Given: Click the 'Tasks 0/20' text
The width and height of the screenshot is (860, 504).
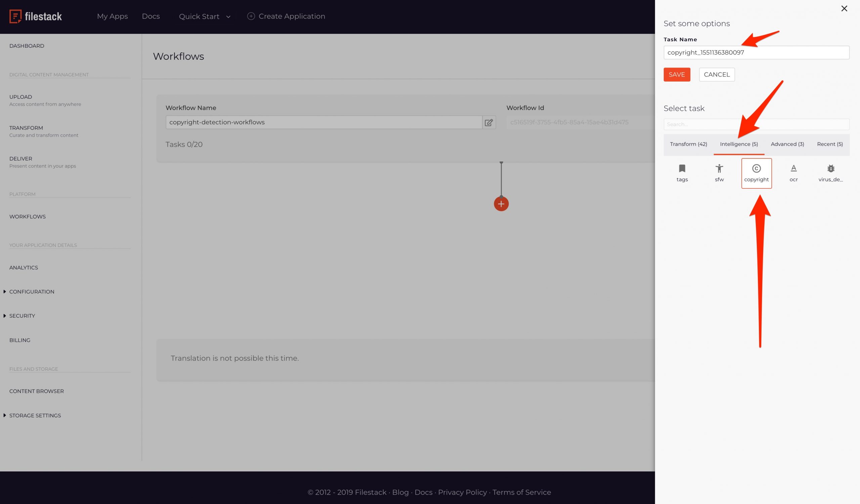Looking at the screenshot, I should click(184, 144).
